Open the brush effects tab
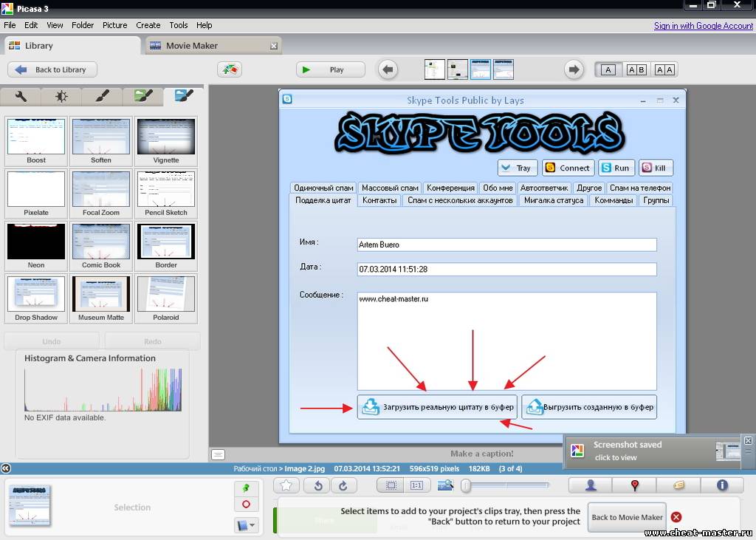This screenshot has height=540, width=756. 102,96
